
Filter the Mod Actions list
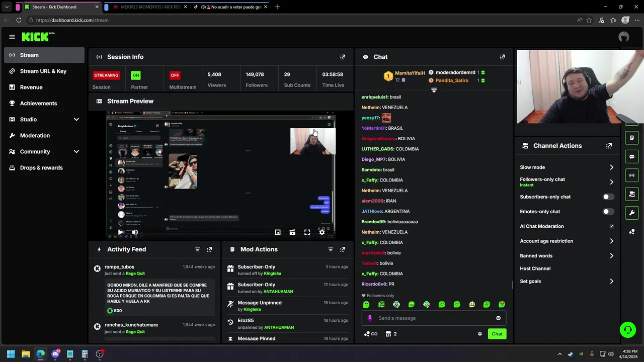331,249
